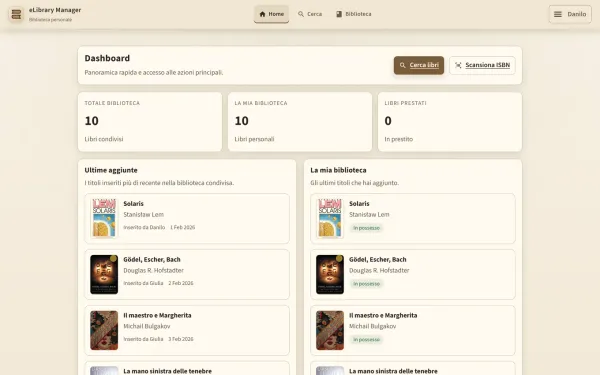Open the Cerca tab
600x375 pixels.
pyautogui.click(x=310, y=14)
